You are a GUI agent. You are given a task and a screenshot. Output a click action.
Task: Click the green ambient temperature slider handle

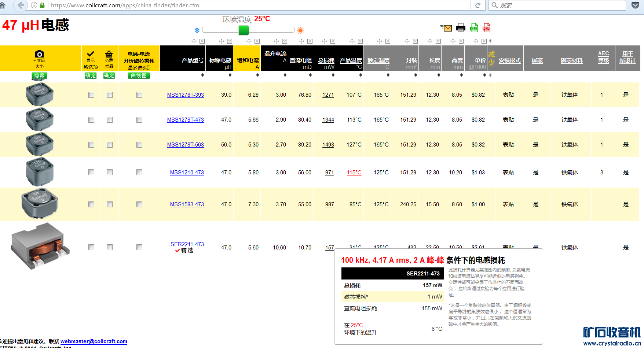pos(244,30)
